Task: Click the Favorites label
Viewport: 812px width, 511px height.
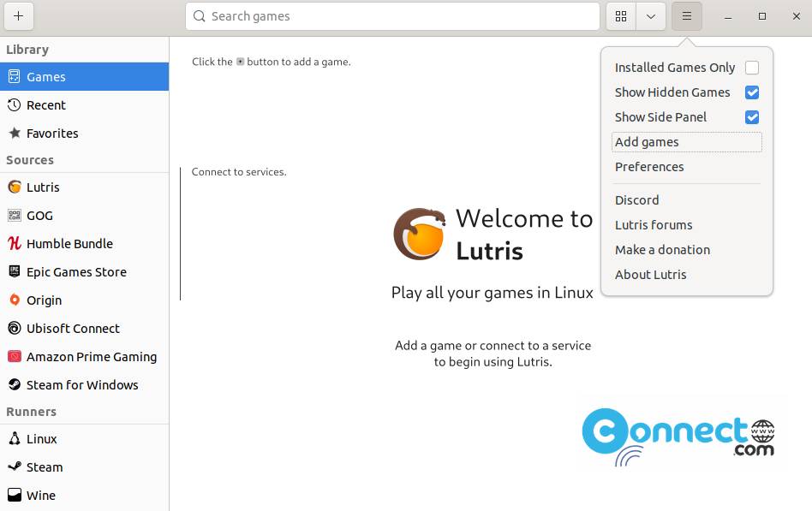Action: 52,133
